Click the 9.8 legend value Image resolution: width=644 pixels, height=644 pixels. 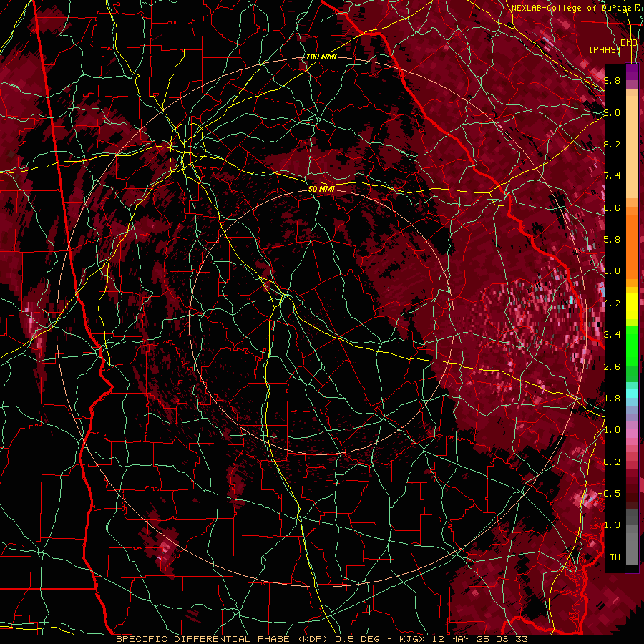[x=612, y=80]
